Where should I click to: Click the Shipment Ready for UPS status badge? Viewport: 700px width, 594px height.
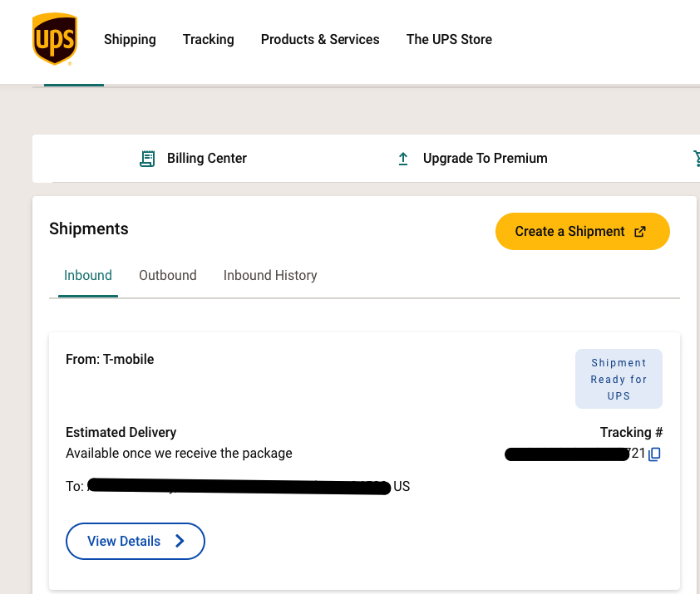pos(619,379)
